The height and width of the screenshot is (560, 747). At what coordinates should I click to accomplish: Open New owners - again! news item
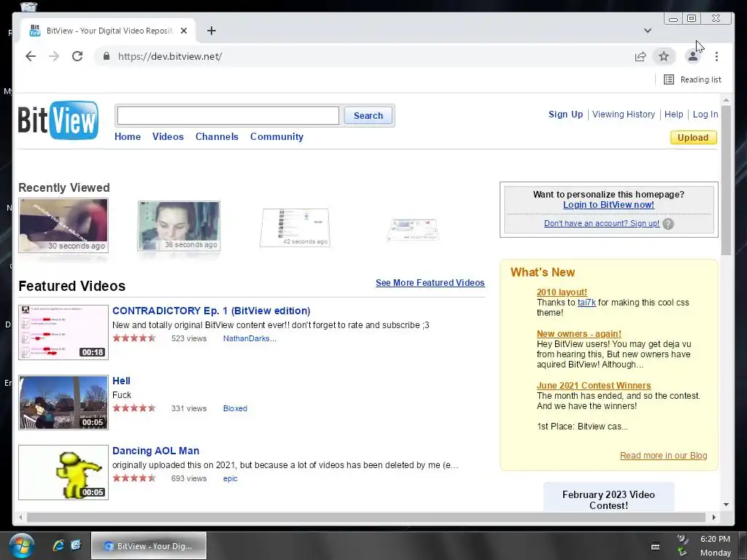tap(578, 334)
